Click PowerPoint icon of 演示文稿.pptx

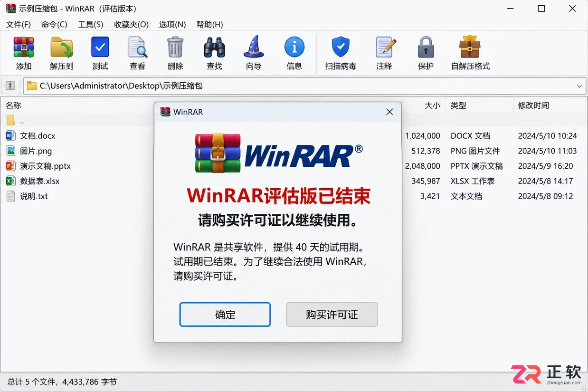10,166
